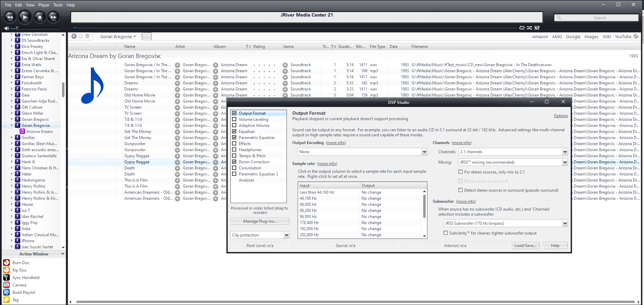Open the Options link in DSP Studio

pos(561,116)
